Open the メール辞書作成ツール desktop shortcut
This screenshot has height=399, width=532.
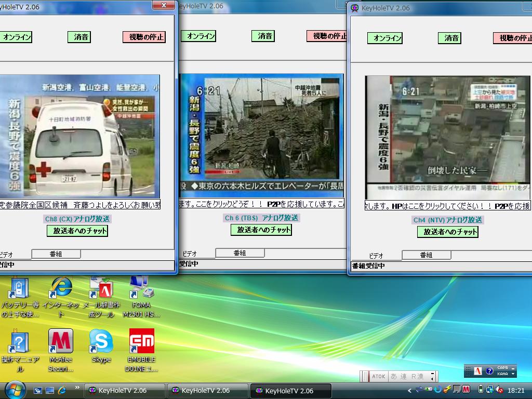click(101, 298)
